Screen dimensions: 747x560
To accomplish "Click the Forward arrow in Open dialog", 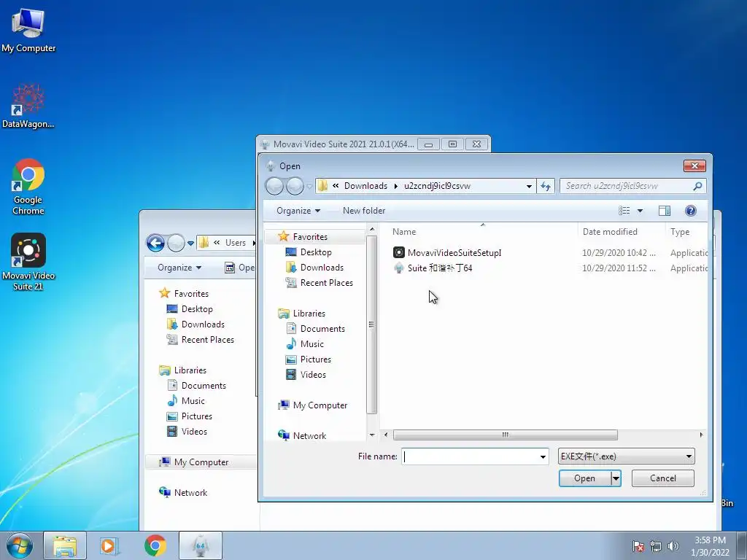I will pos(295,186).
